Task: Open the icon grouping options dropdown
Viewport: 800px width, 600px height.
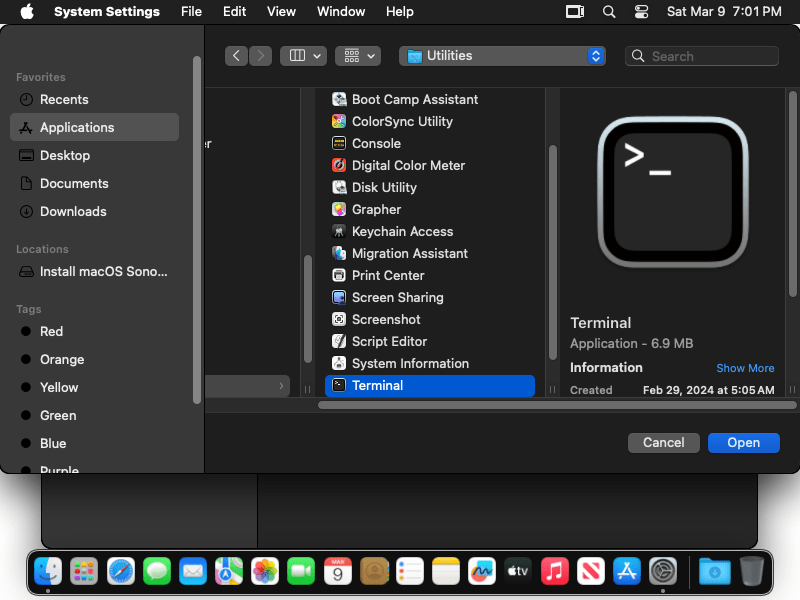Action: 358,56
